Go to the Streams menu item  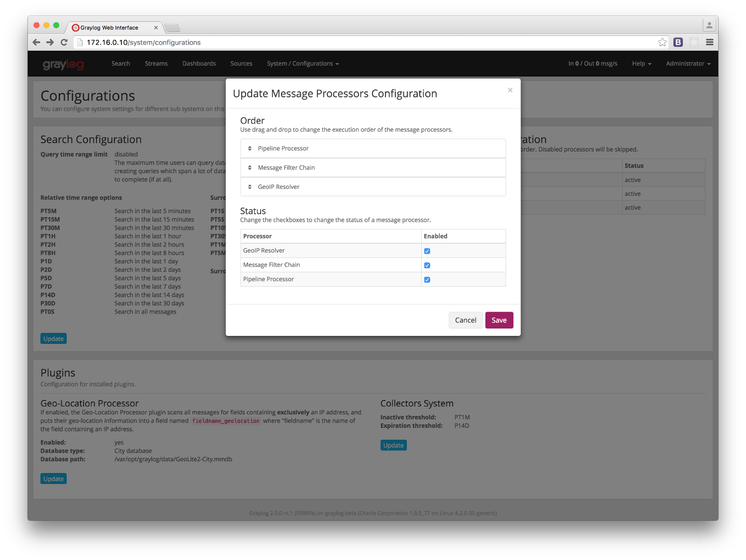tap(156, 64)
